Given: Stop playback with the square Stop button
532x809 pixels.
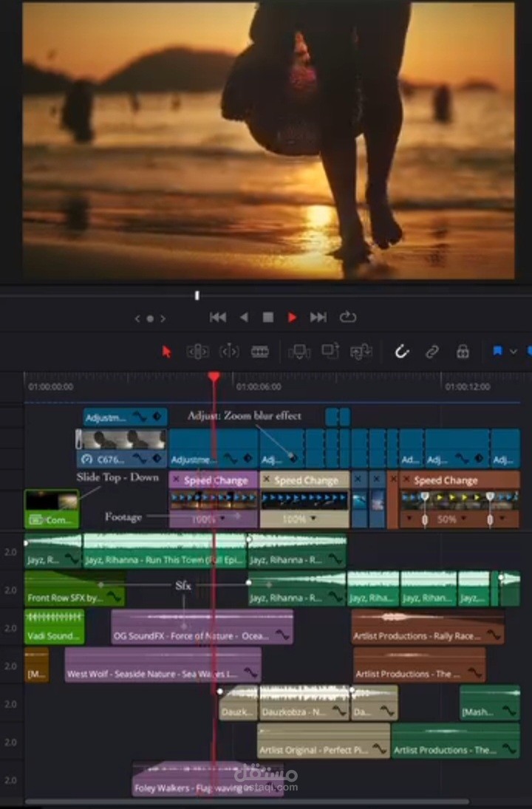Looking at the screenshot, I should 267,317.
